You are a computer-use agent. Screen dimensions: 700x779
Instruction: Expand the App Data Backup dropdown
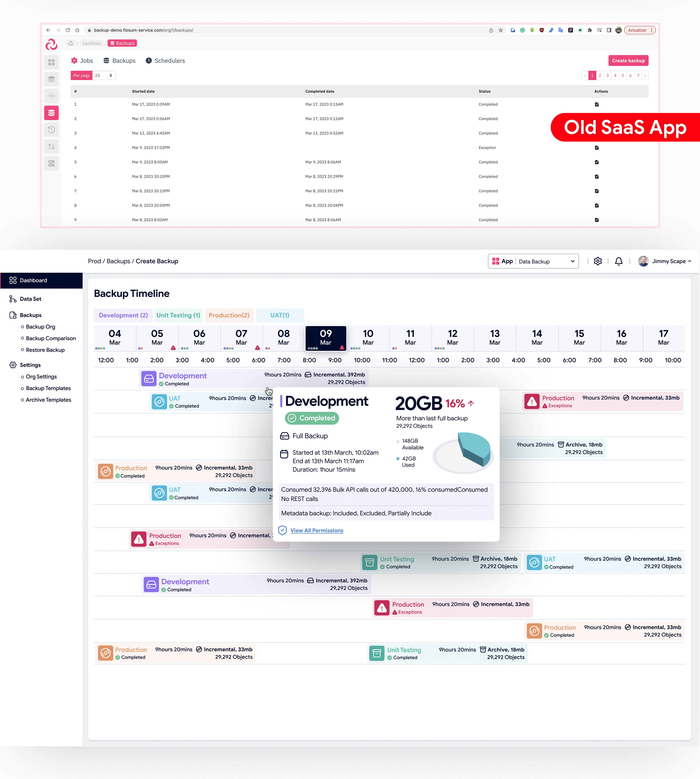tap(533, 261)
